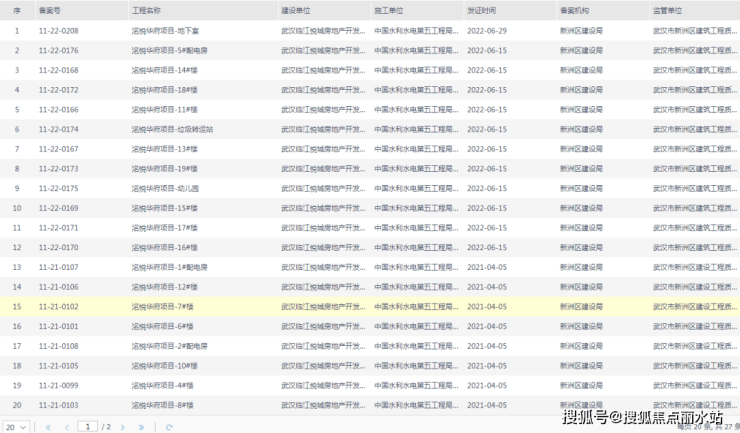Click project name 洺悦华府项目-6#楼
Screen dimensions: 740x433
[x=162, y=326]
